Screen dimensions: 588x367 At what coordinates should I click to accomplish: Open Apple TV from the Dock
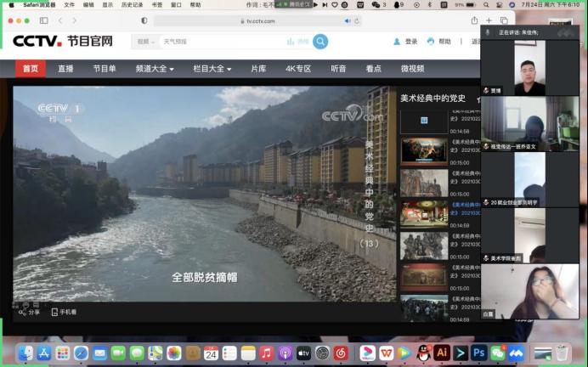coord(303,353)
